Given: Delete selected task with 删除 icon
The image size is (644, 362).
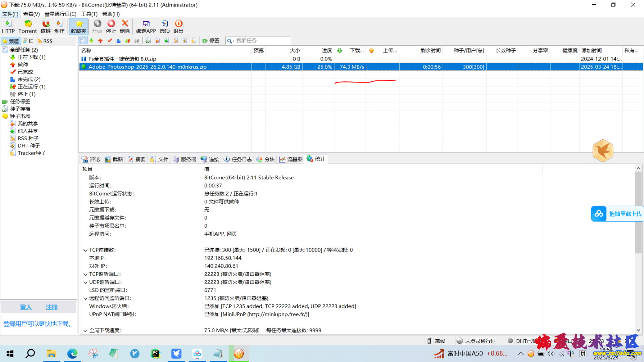Looking at the screenshot, I should click(x=125, y=26).
